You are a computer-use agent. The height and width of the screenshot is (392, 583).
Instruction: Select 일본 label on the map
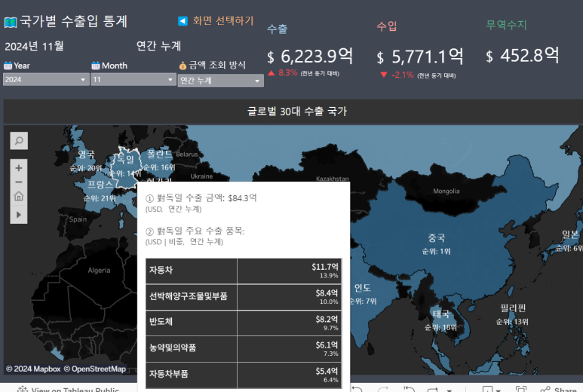[x=570, y=235]
